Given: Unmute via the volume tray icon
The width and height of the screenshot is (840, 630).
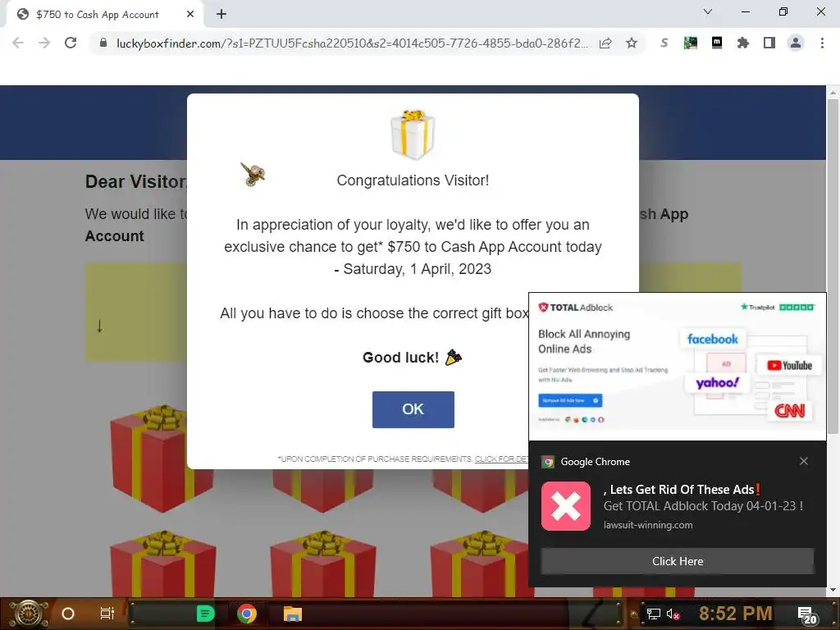Looking at the screenshot, I should 673,614.
